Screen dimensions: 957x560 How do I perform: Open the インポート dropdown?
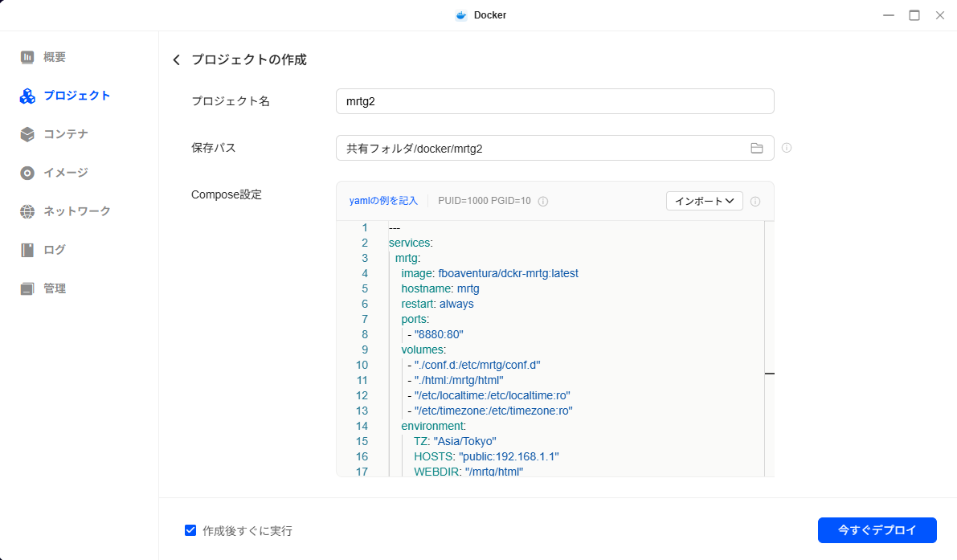point(705,201)
